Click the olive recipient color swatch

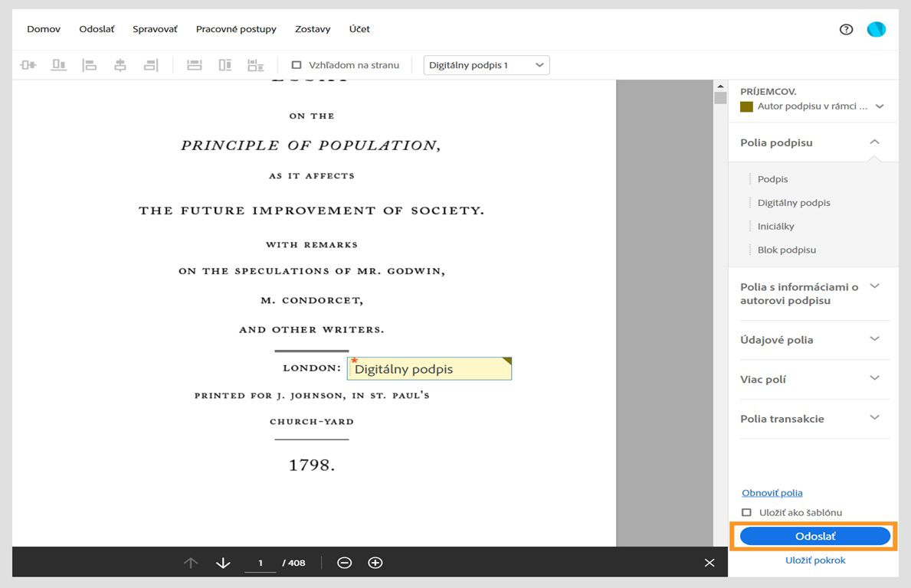[746, 106]
